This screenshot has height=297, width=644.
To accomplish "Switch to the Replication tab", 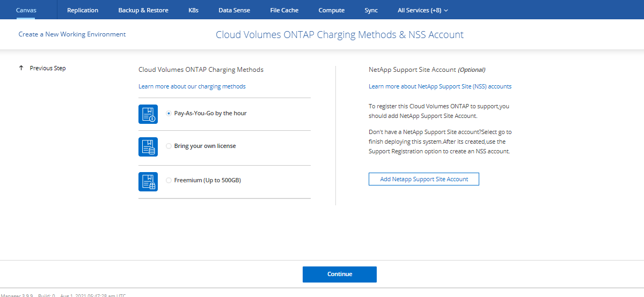I will [x=83, y=10].
